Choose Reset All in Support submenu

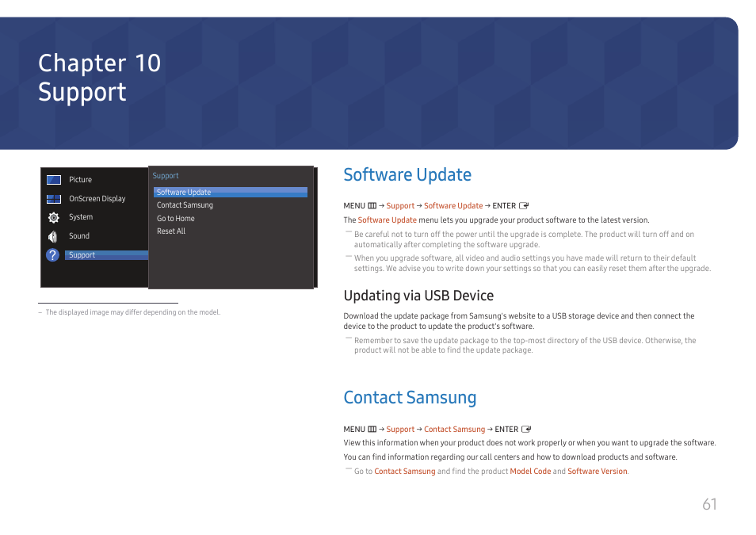[170, 231]
